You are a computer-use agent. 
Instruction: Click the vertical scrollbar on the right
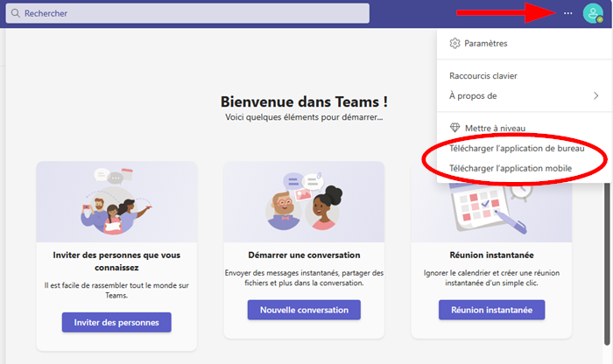tap(607, 264)
